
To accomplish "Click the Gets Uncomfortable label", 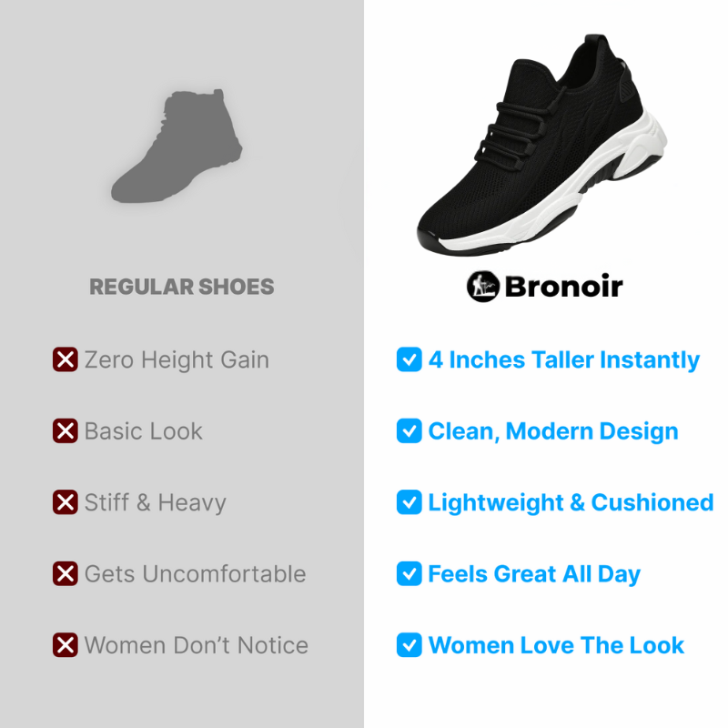I will 195,574.
